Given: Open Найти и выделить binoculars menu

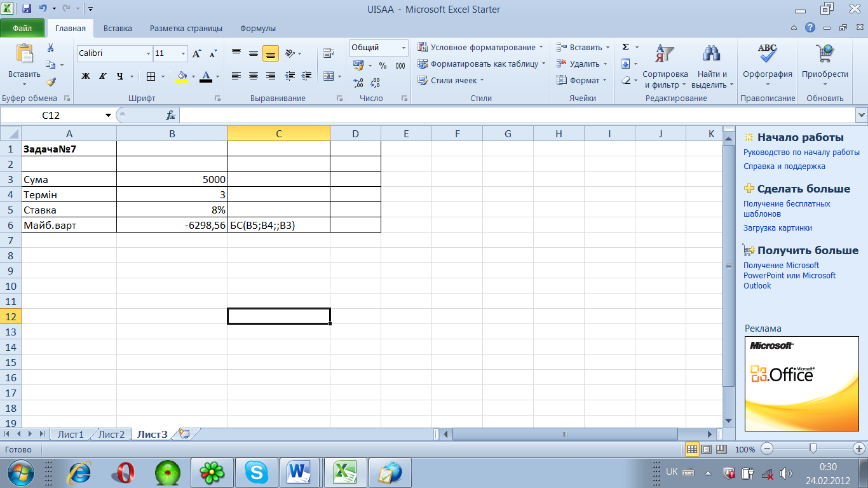Looking at the screenshot, I should [x=712, y=66].
